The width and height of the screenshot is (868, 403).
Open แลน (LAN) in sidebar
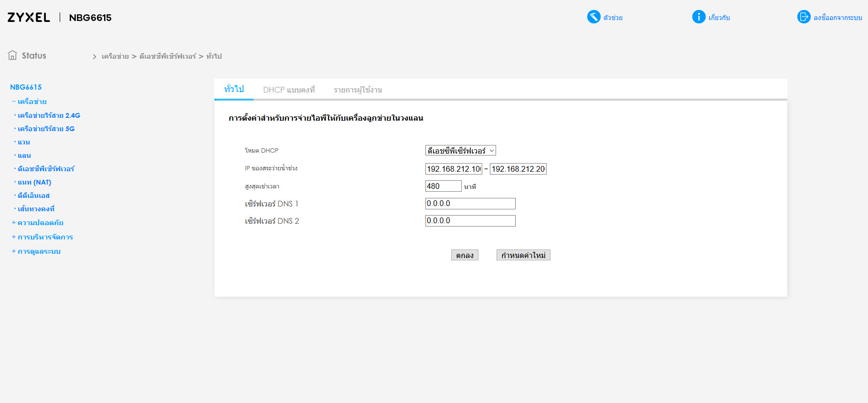(x=24, y=155)
